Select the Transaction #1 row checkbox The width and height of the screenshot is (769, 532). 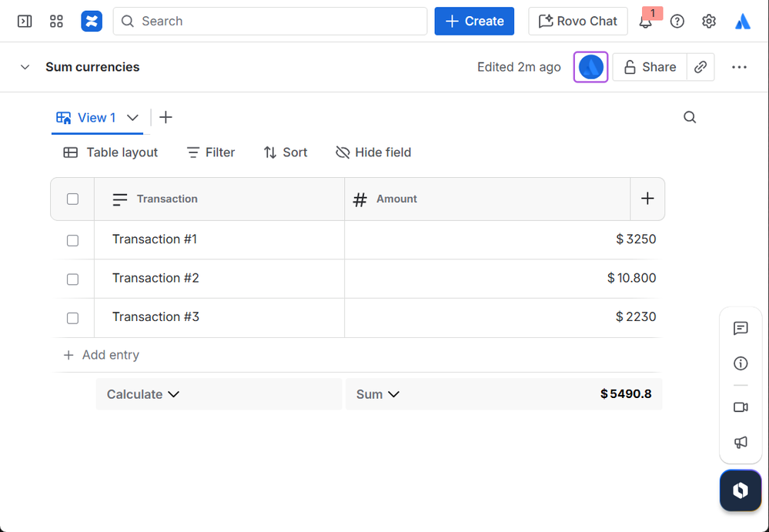72,240
